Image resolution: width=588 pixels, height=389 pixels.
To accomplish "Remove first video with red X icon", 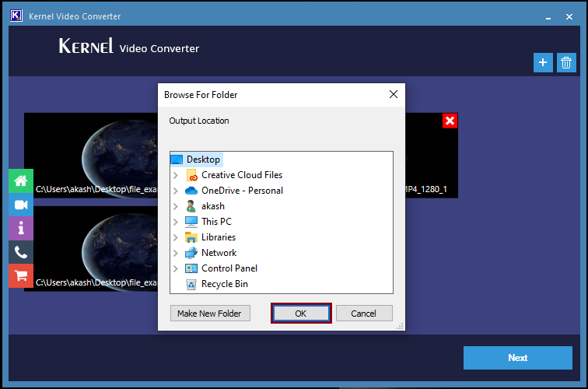I will (x=450, y=121).
